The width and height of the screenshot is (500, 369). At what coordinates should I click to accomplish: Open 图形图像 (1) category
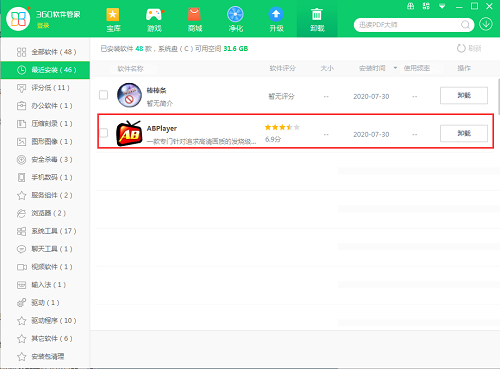(45, 142)
